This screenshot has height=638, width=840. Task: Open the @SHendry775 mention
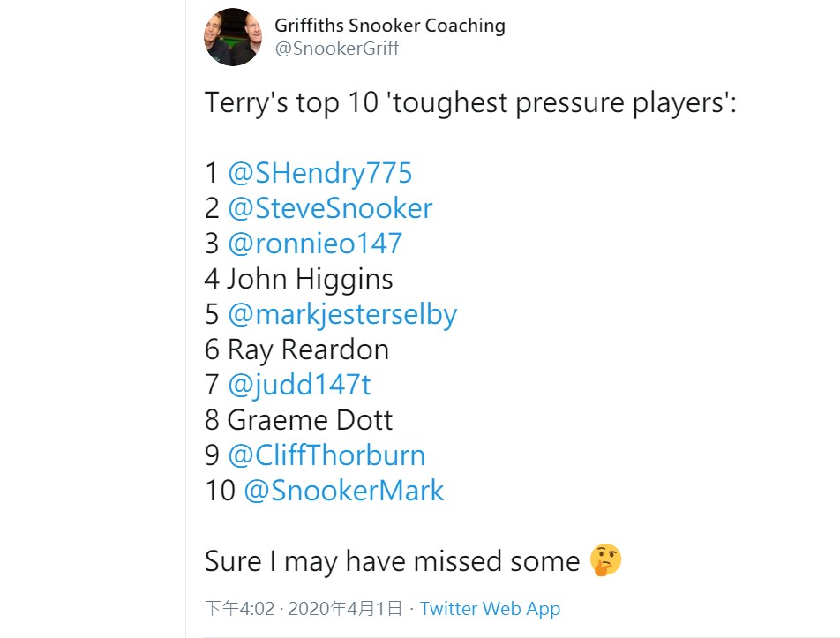click(319, 173)
